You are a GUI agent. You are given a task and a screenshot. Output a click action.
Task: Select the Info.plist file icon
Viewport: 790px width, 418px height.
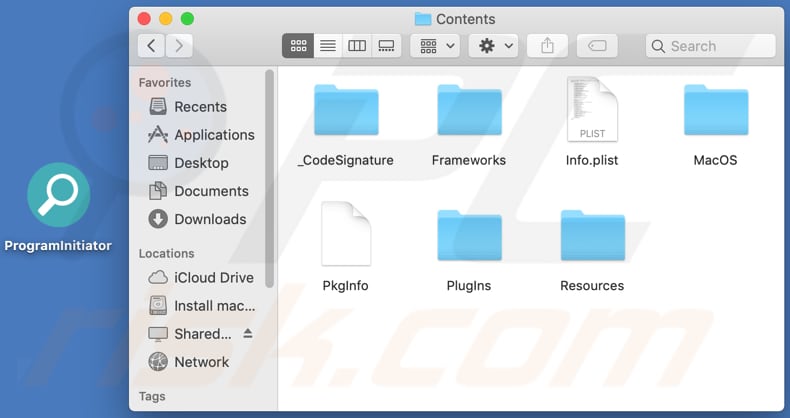coord(592,109)
